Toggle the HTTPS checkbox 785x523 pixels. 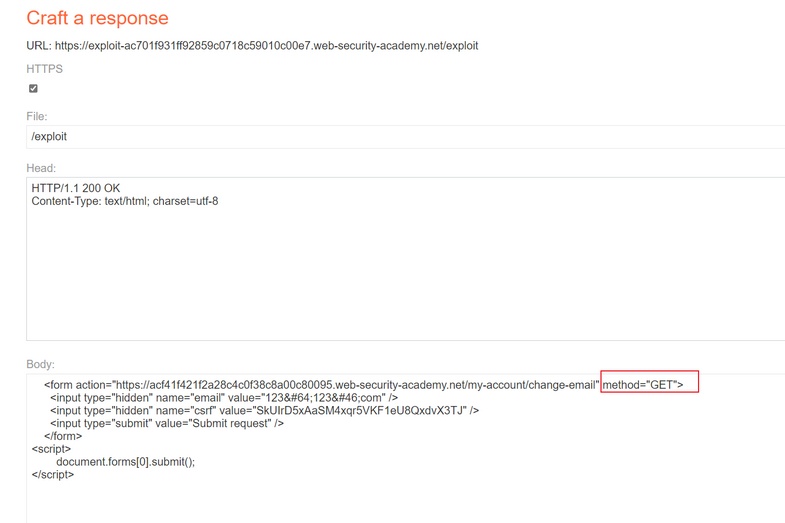(x=33, y=89)
